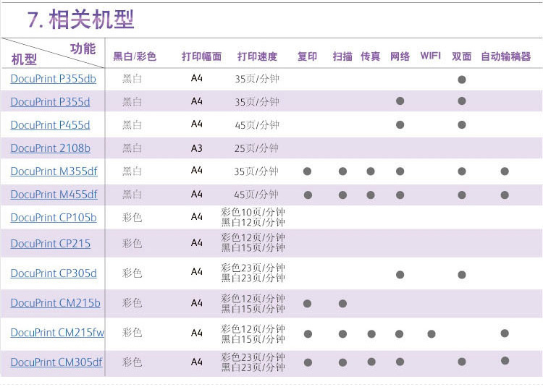
Task: Open the DocuPrint CM215fw link
Action: [57, 333]
